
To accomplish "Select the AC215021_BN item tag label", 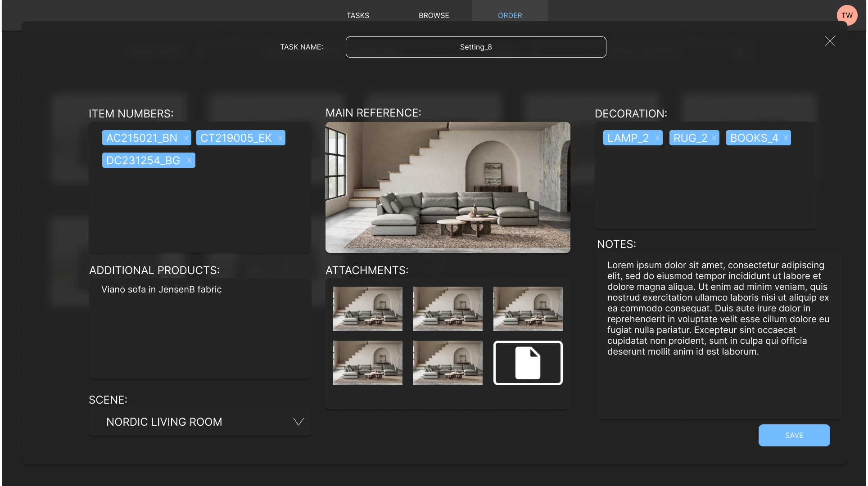I will [x=142, y=138].
